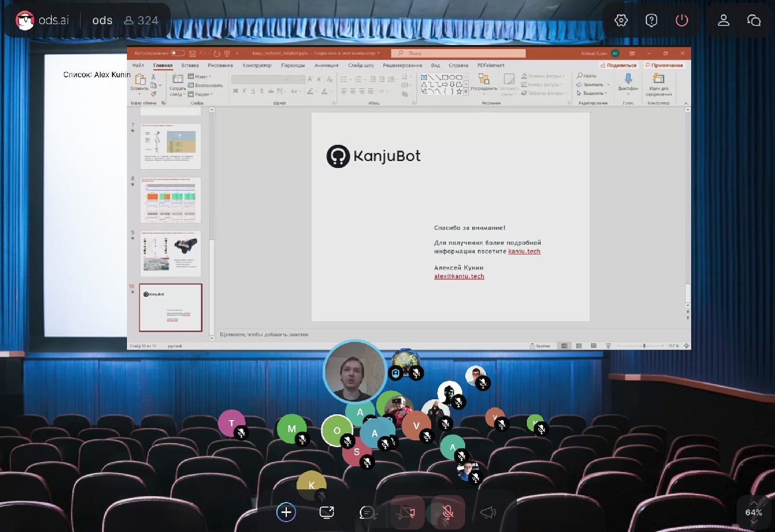Click the 64% zoom control

click(754, 512)
